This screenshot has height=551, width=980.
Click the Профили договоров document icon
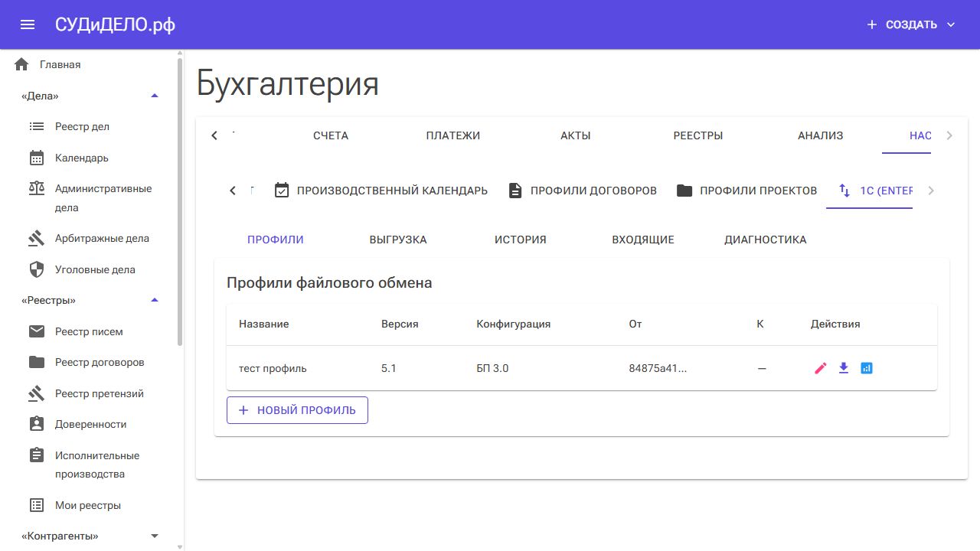(x=515, y=190)
